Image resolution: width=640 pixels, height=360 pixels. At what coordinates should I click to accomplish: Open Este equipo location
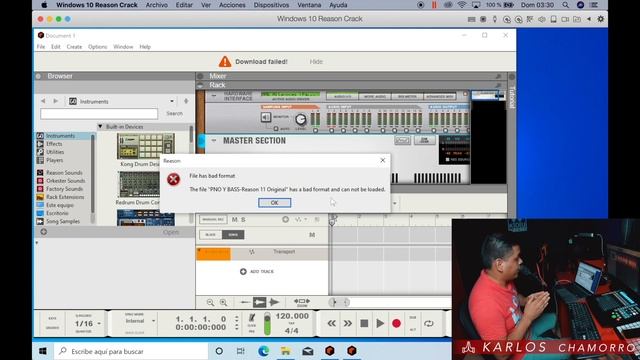tap(60, 205)
